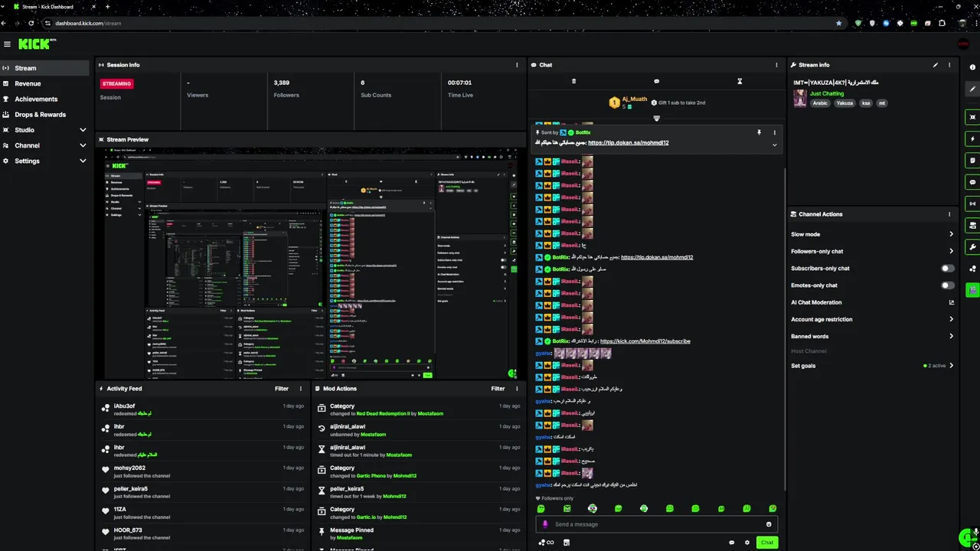
Task: Open Channel Actions three-dot menu
Action: click(x=949, y=214)
